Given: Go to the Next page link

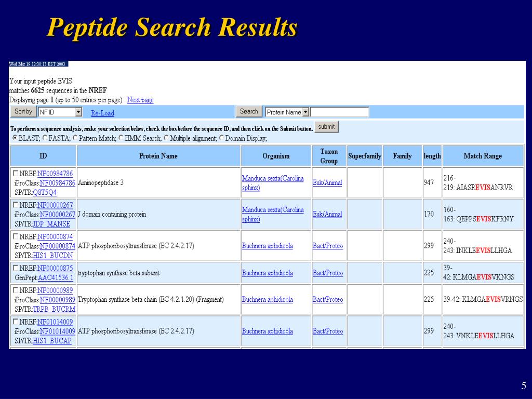Looking at the screenshot, I should (140, 100).
